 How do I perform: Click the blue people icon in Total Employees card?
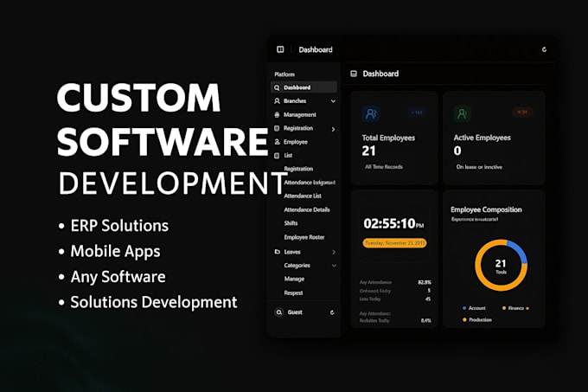371,113
